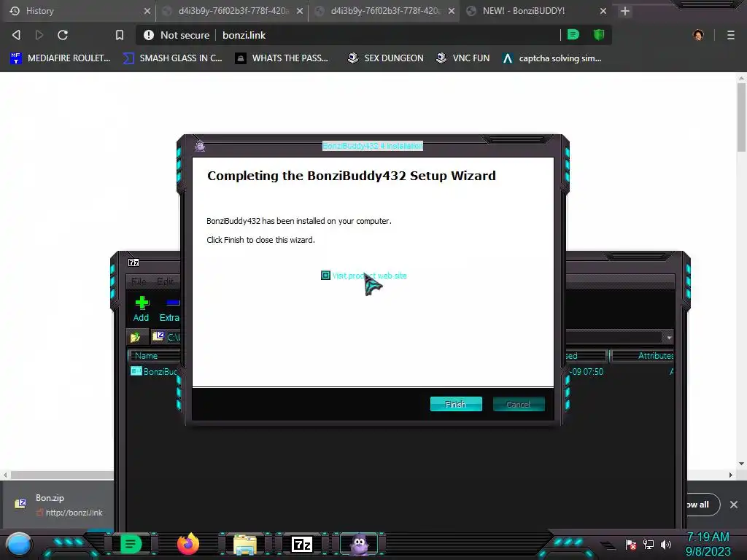This screenshot has width=747, height=560.
Task: Click the network tray icon
Action: click(x=649, y=544)
